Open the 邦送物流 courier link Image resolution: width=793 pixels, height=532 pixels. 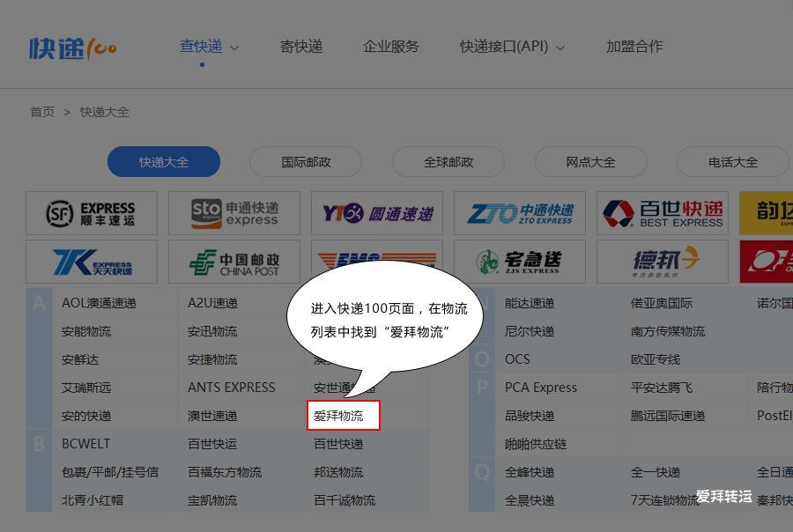(x=338, y=472)
